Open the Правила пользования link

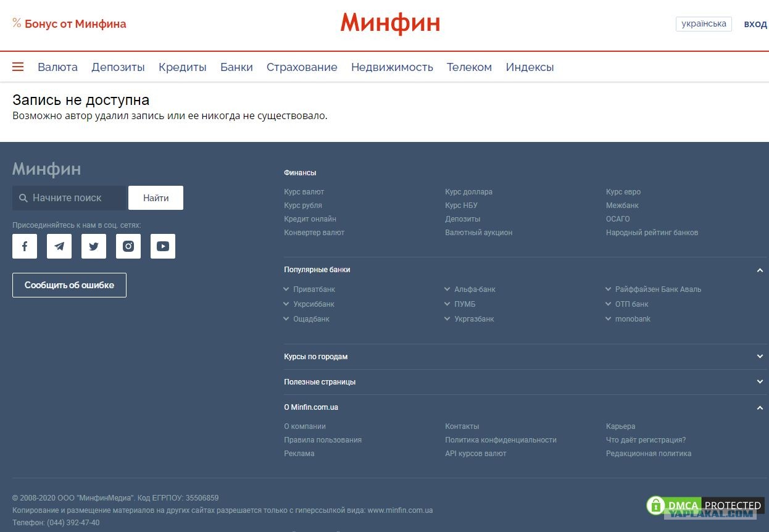pos(323,440)
